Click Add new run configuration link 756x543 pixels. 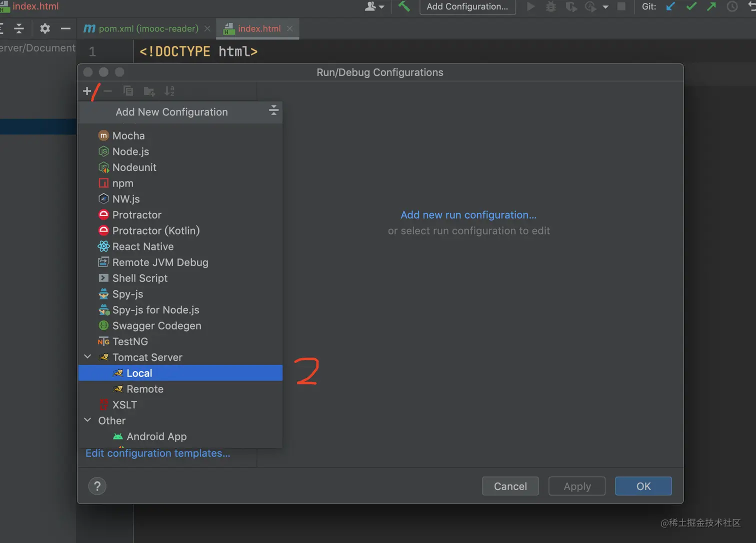pos(468,215)
